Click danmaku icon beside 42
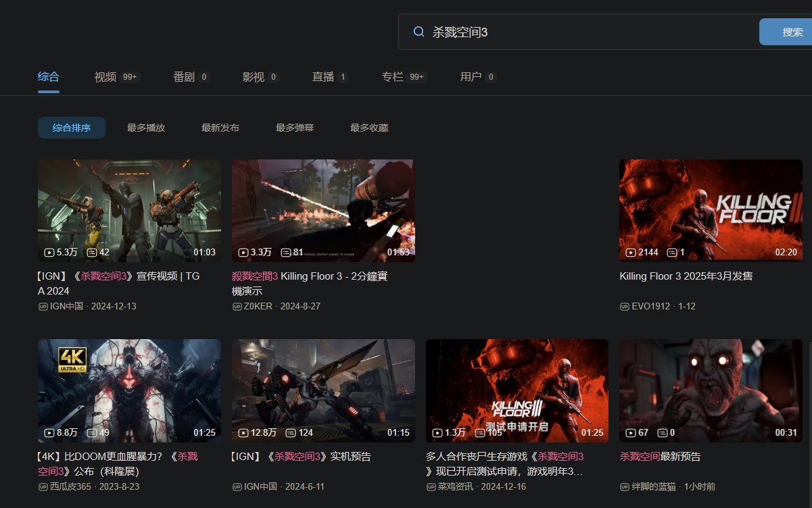Screen dimensions: 812x508 click(x=92, y=253)
